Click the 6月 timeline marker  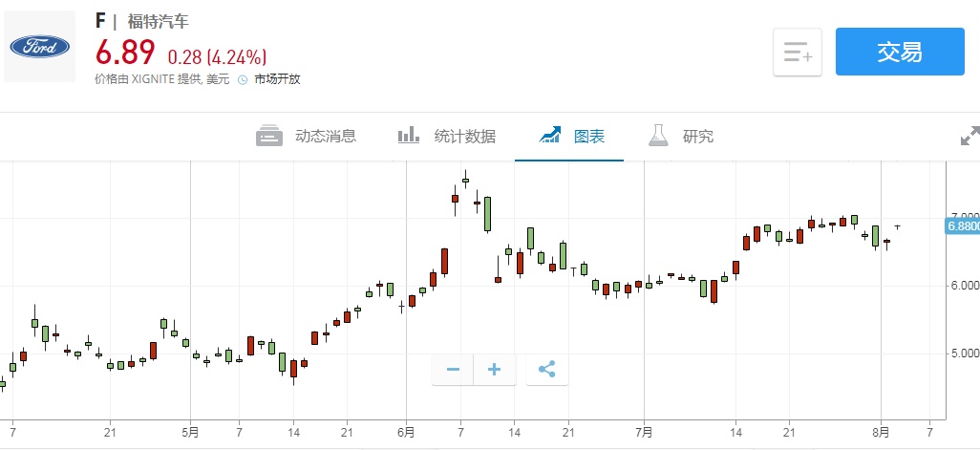click(x=406, y=431)
